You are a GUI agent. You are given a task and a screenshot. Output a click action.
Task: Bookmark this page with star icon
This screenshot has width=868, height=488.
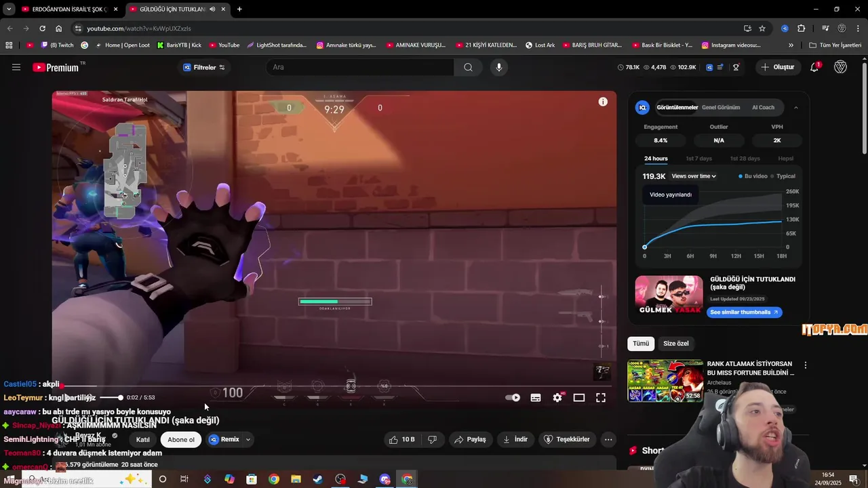[762, 28]
